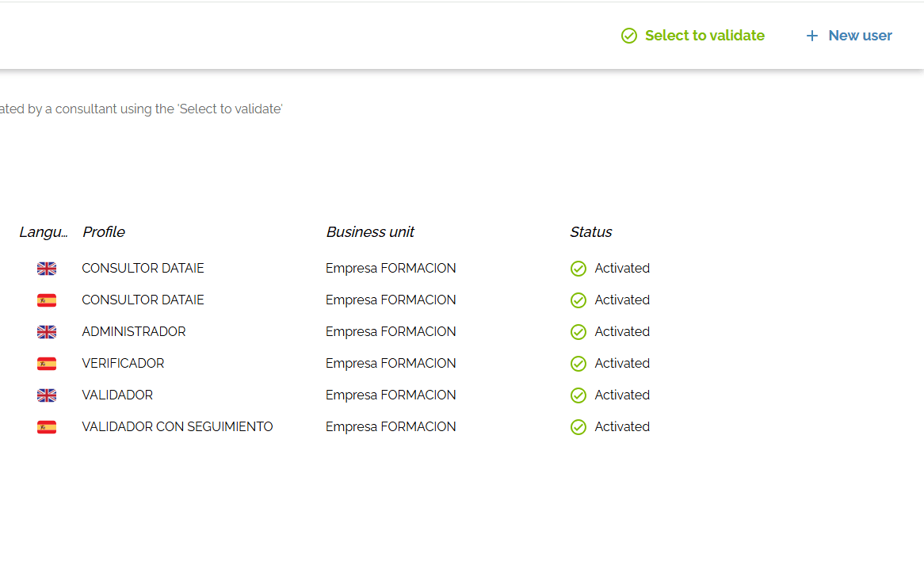Click status check icon in VALIDADOR CON SEGUIMIENTO row
This screenshot has width=924, height=569.
[578, 427]
